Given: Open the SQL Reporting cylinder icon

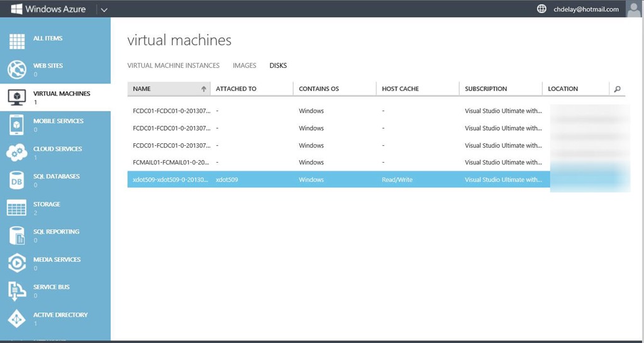Looking at the screenshot, I should pos(17,236).
